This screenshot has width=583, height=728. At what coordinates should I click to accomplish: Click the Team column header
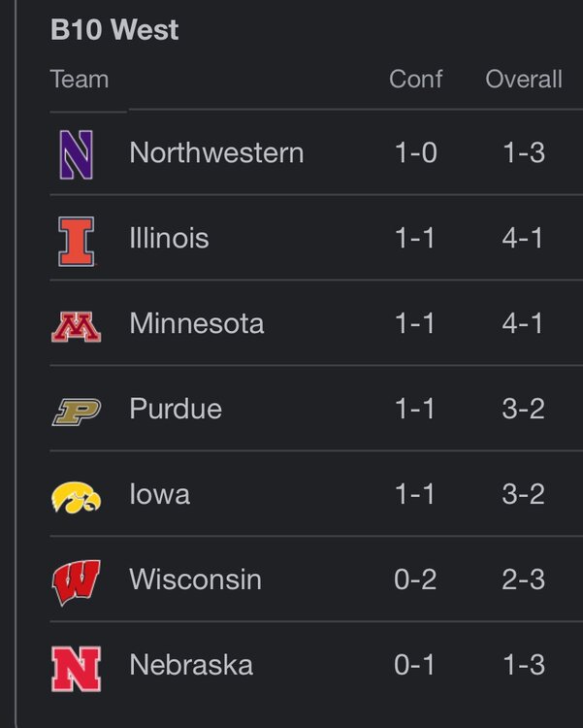(80, 80)
